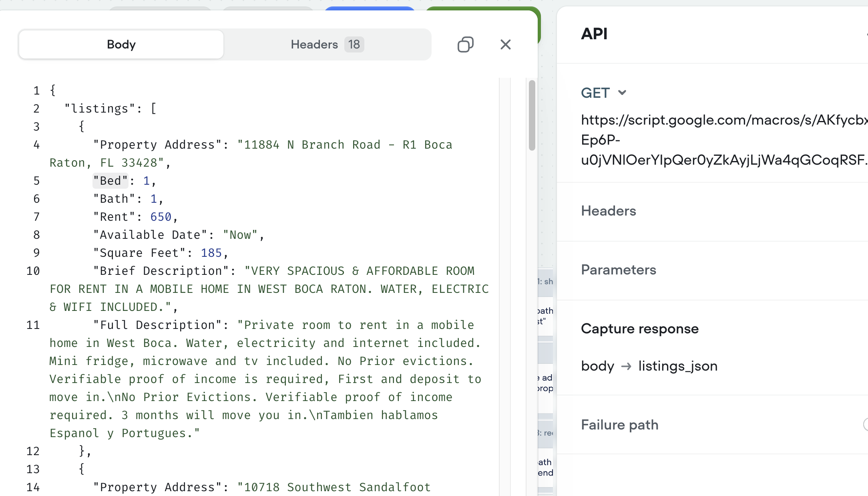Copy the response body with copy icon
The image size is (868, 496).
click(465, 44)
